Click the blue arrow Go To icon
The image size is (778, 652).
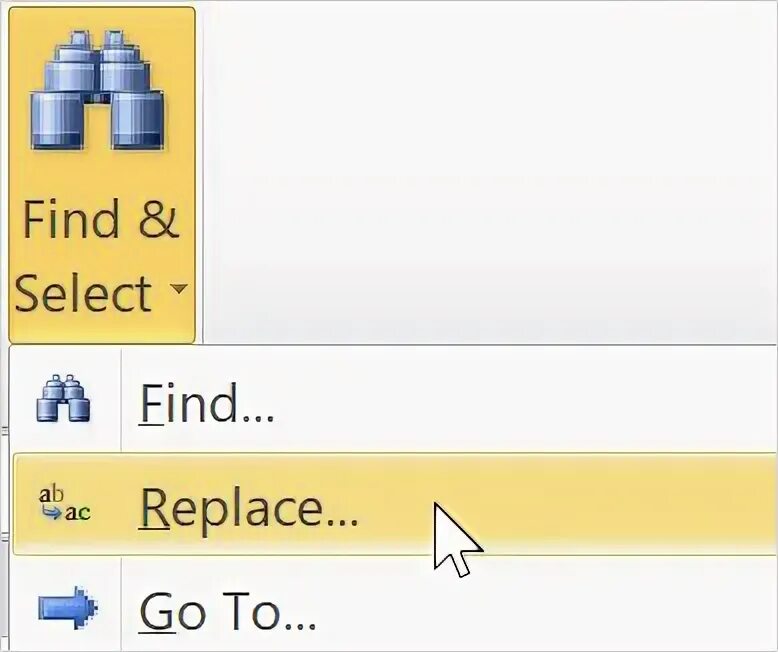(x=68, y=607)
